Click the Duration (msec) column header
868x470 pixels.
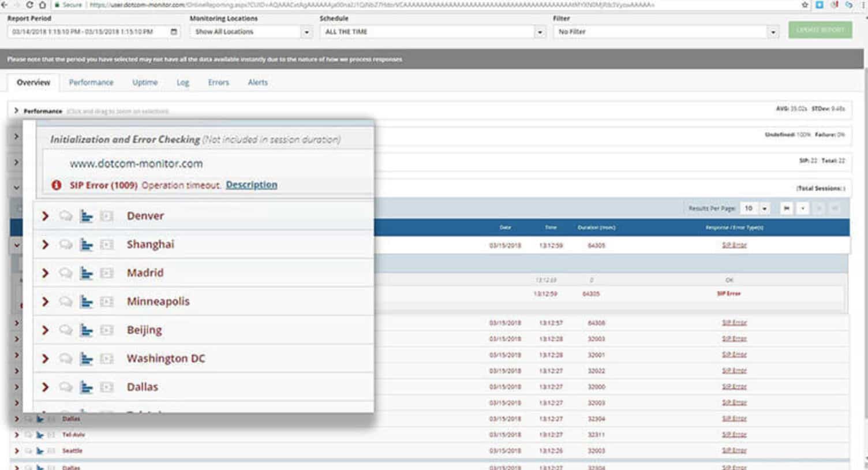596,227
